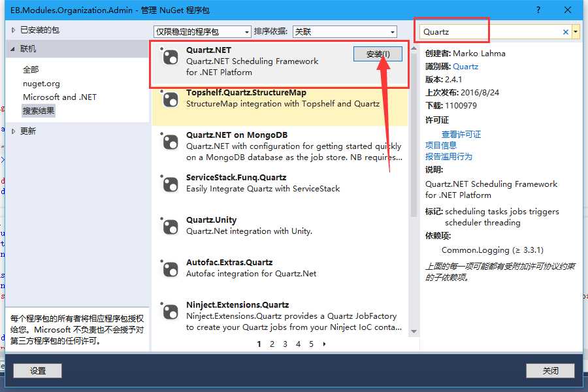The height and width of the screenshot is (392, 588).
Task: Close the NuGet manager dialog window
Action: (x=568, y=10)
